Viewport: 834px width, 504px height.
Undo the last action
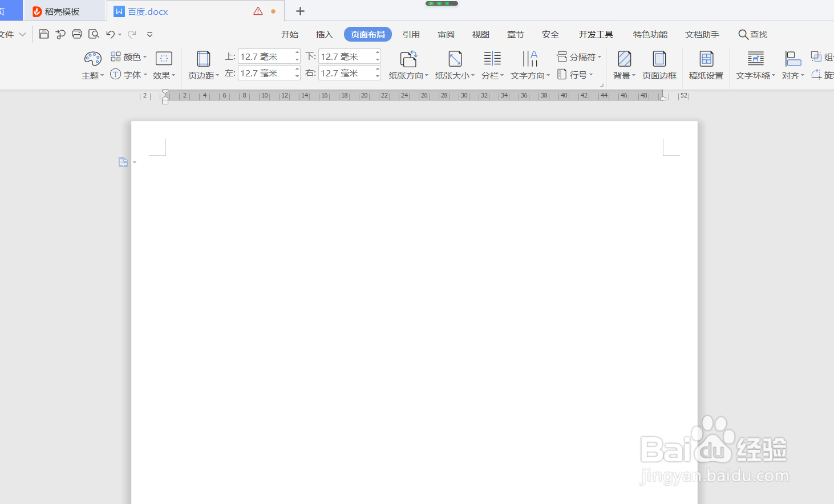point(110,34)
